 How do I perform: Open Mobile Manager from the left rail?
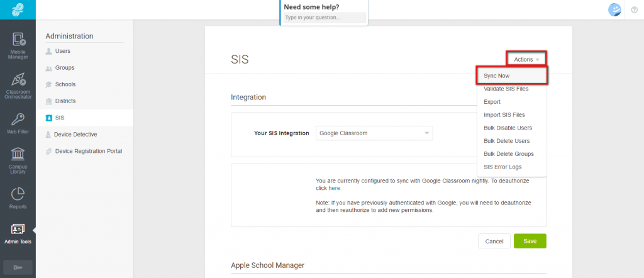(18, 45)
